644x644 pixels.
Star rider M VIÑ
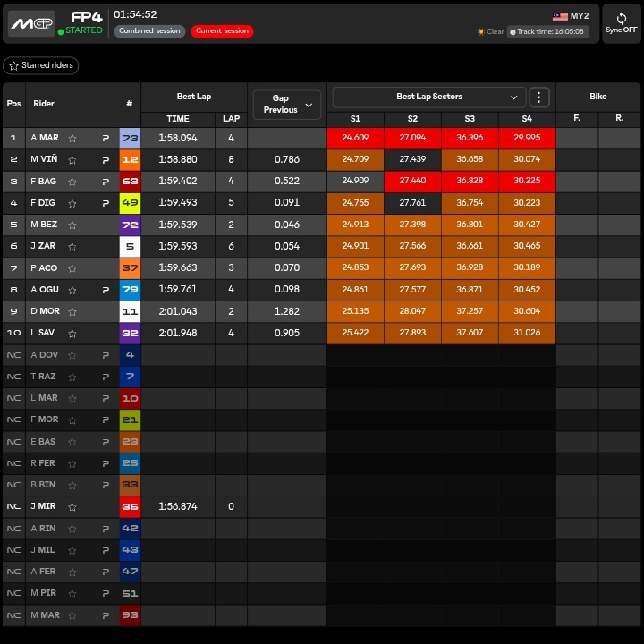[x=72, y=159]
